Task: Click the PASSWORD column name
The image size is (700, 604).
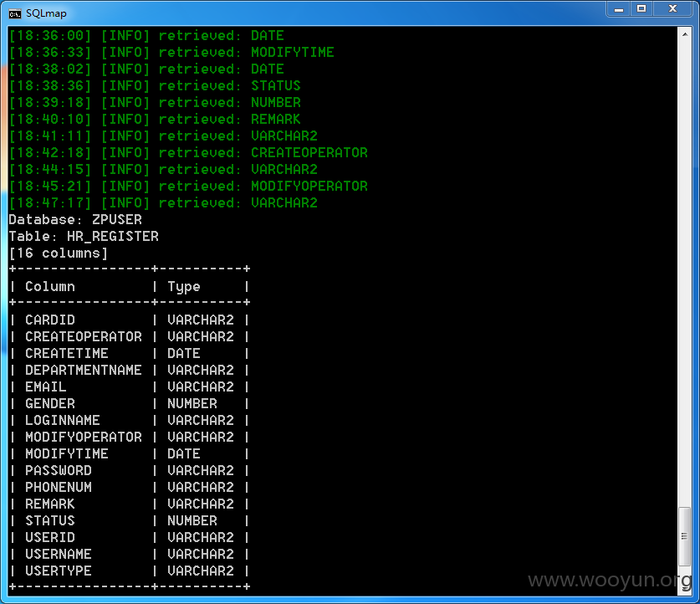Action: 59,470
